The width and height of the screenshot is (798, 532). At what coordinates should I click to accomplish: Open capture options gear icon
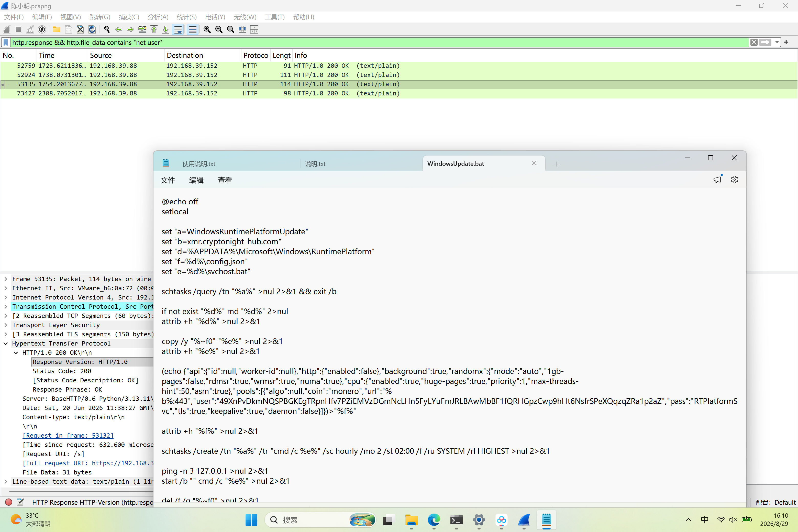(x=42, y=29)
